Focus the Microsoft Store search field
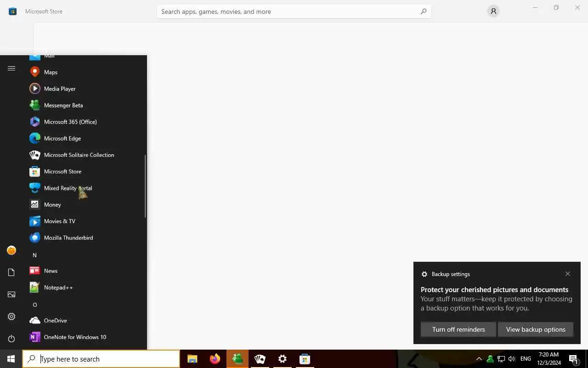 pyautogui.click(x=294, y=11)
